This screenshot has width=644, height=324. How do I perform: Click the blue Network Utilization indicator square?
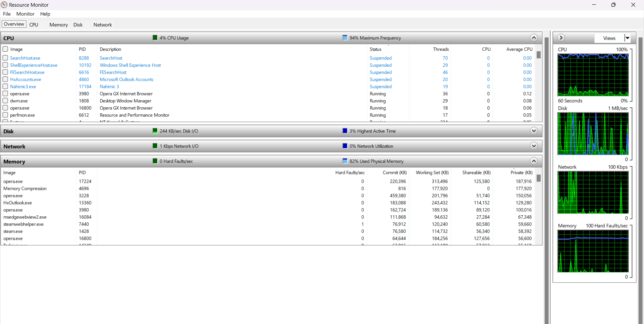(345, 146)
